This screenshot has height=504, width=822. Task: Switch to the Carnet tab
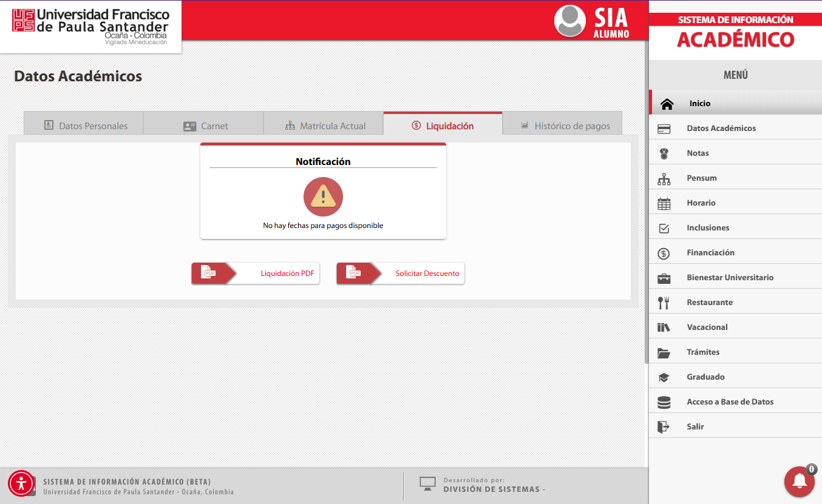[x=203, y=124]
